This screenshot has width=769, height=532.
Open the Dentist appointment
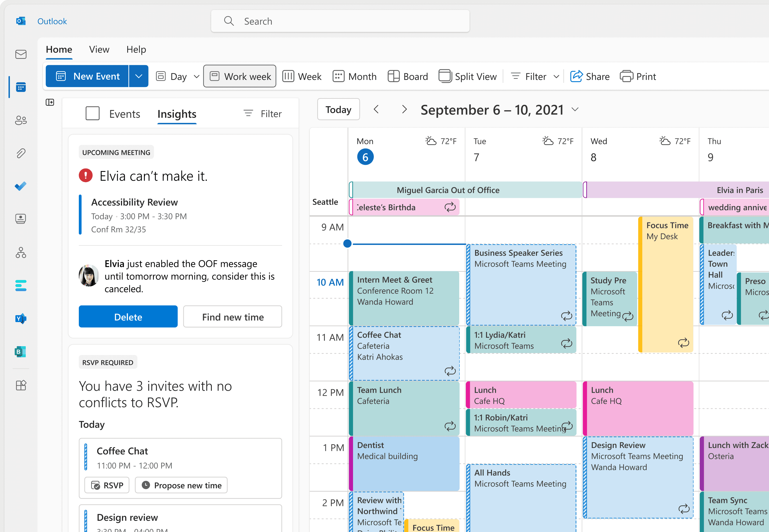click(404, 463)
